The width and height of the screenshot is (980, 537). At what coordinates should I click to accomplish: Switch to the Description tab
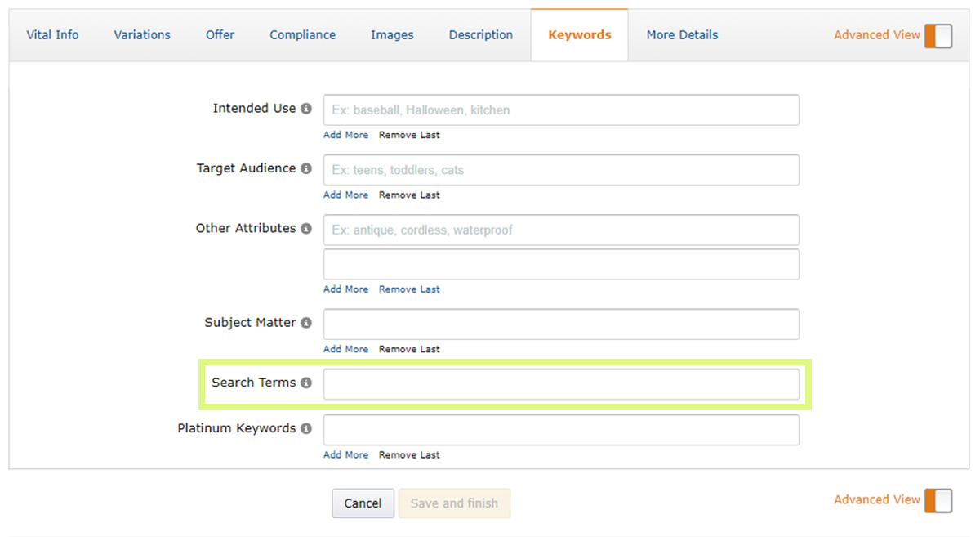pos(480,34)
